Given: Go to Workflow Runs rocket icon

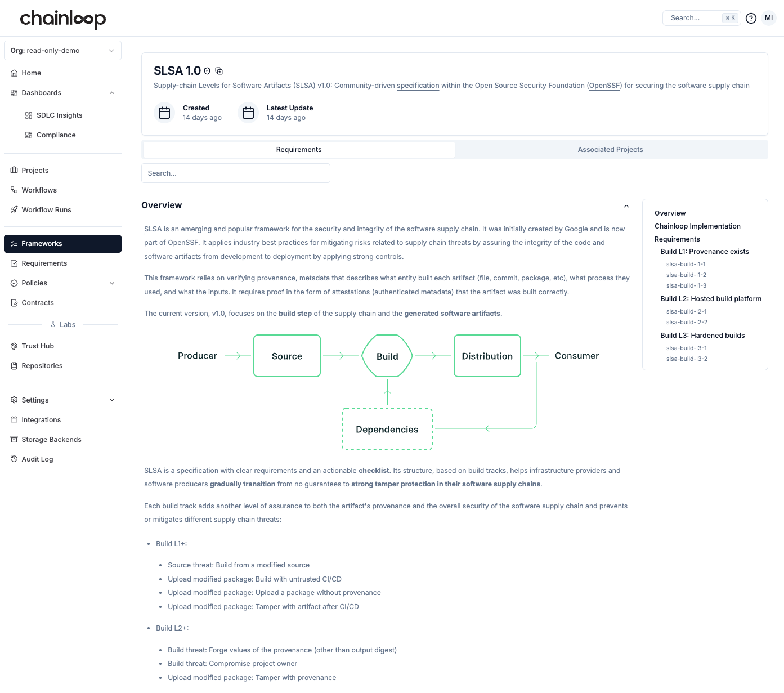Looking at the screenshot, I should [14, 210].
